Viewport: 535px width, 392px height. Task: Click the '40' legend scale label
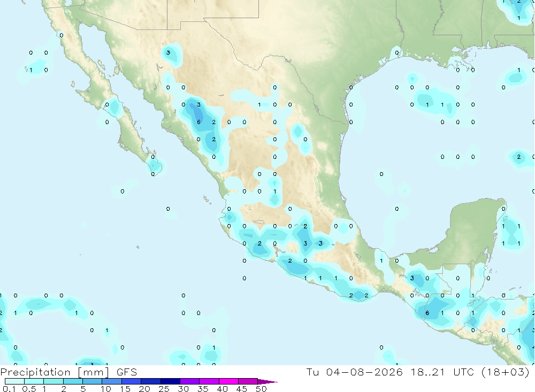coord(222,389)
